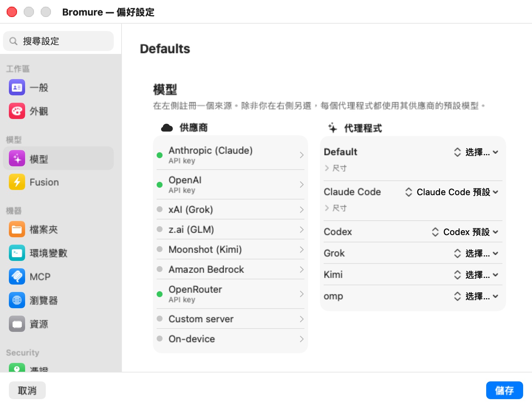Click green status dot for OpenRouter
Screen dimensions: 532x408
[160, 294]
